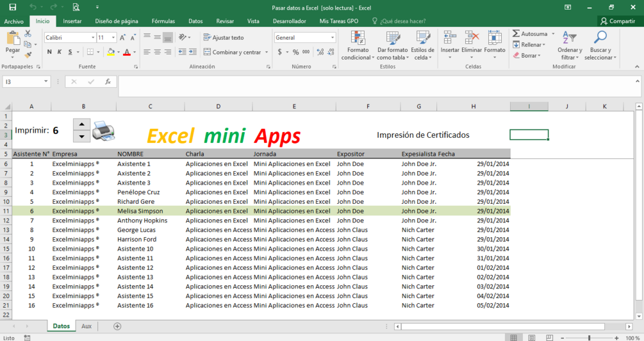The width and height of the screenshot is (644, 341).
Task: Switch to Page Layout view in status bar
Action: [x=531, y=338]
